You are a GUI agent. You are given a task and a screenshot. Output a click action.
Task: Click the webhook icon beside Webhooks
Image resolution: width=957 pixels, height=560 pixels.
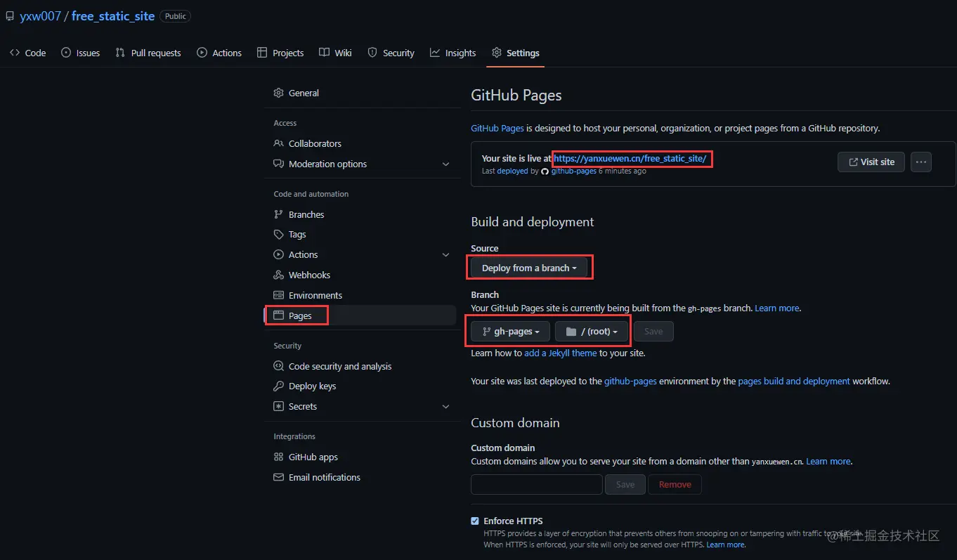tap(278, 275)
